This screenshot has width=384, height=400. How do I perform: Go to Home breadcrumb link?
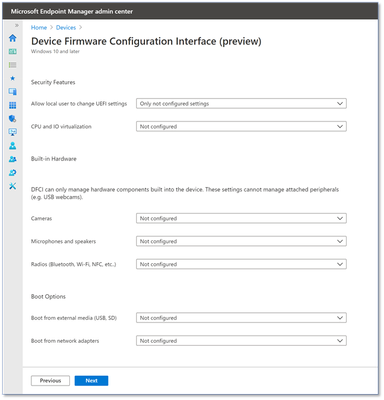pyautogui.click(x=39, y=28)
